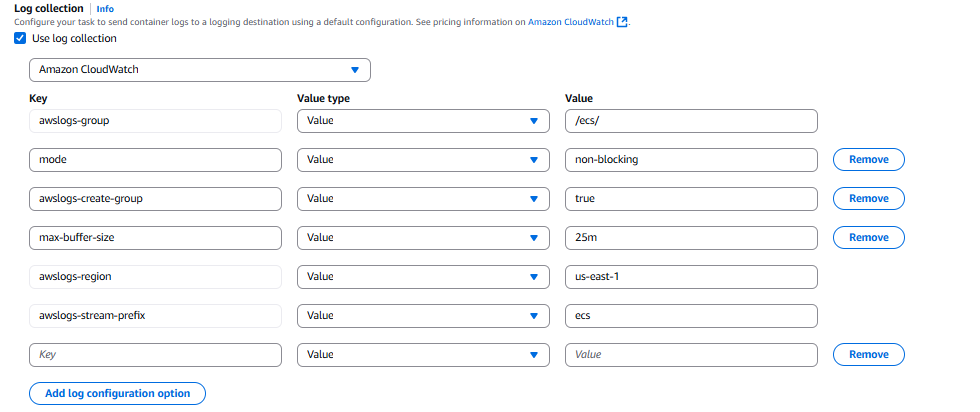Remove the mode log option
The image size is (980, 412).
[x=868, y=160]
